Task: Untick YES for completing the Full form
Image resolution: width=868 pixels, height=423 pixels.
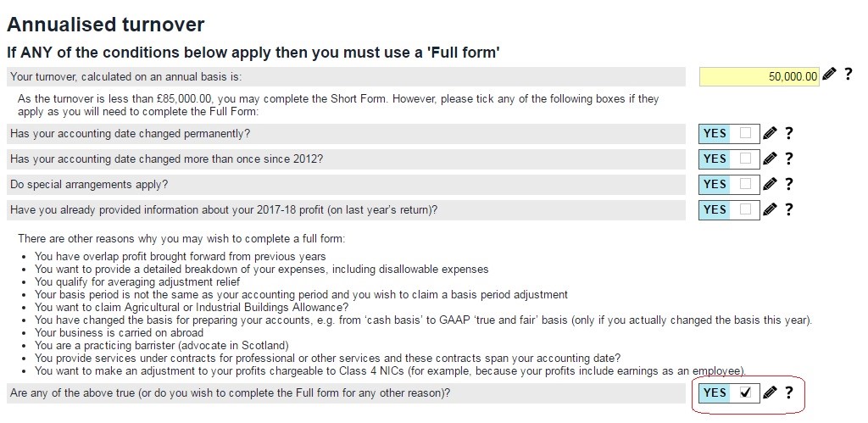Action: [x=745, y=392]
